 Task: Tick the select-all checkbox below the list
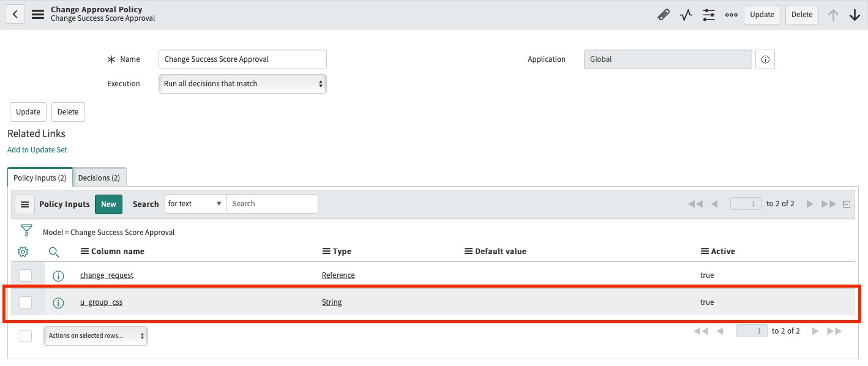(26, 335)
